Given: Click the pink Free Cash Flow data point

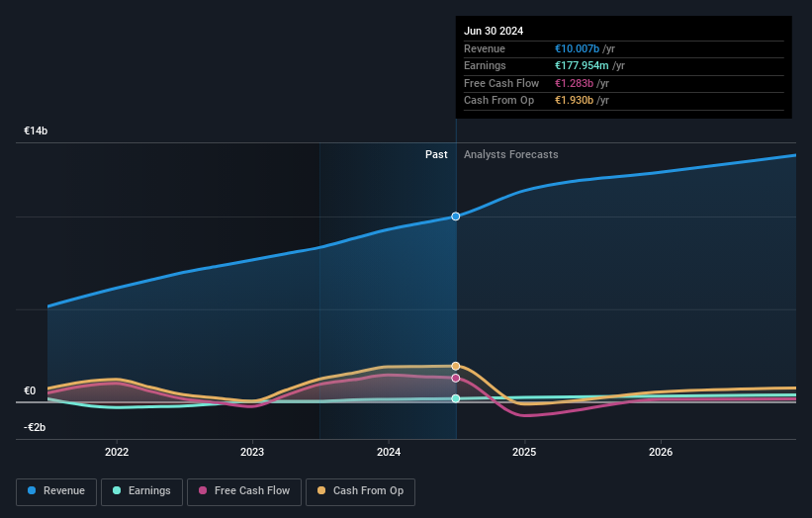Looking at the screenshot, I should coord(456,379).
